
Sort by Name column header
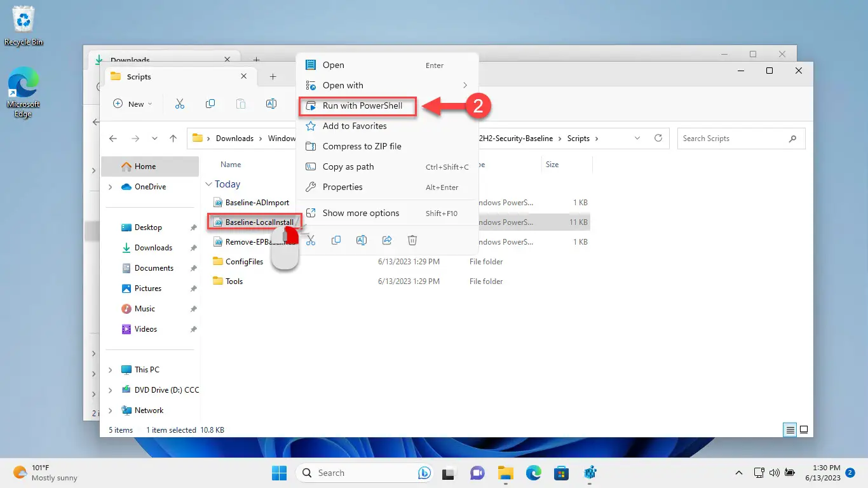[x=231, y=165]
